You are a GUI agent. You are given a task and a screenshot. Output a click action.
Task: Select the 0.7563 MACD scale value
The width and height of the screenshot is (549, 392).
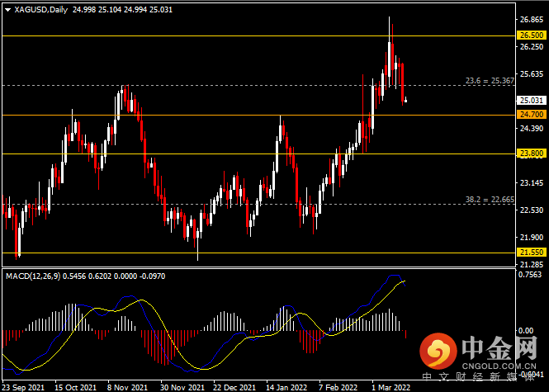pyautogui.click(x=530, y=275)
